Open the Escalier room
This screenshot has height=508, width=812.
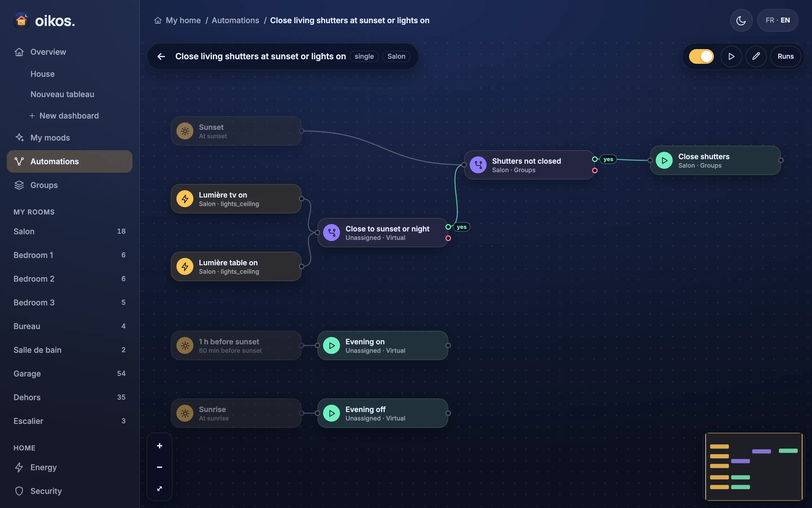click(x=69, y=421)
